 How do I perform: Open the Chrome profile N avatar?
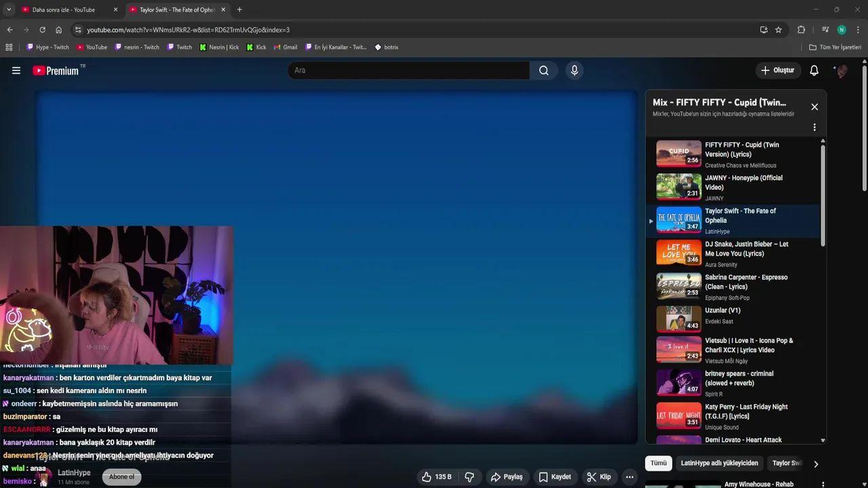click(x=842, y=30)
